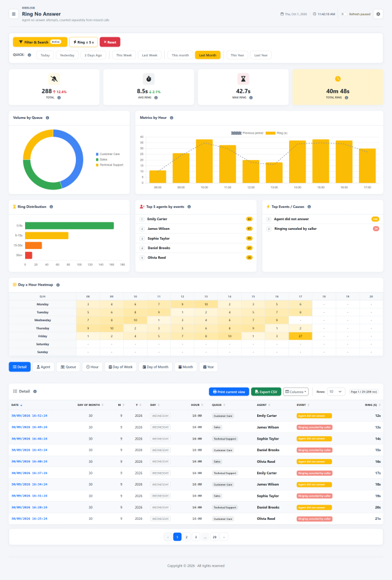Viewport: 392px width, 580px height.
Task: Click info icon next to Day x Hour Heatmap
Action: [58, 285]
